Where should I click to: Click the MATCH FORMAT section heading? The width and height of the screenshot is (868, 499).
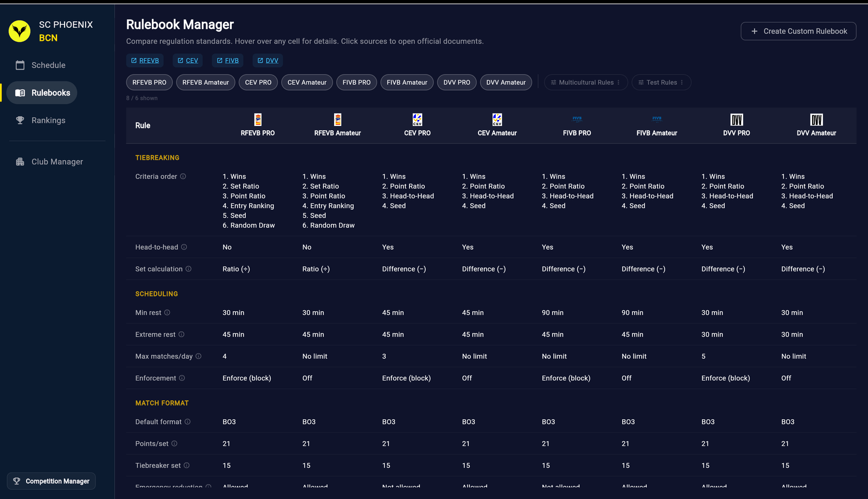click(x=162, y=403)
